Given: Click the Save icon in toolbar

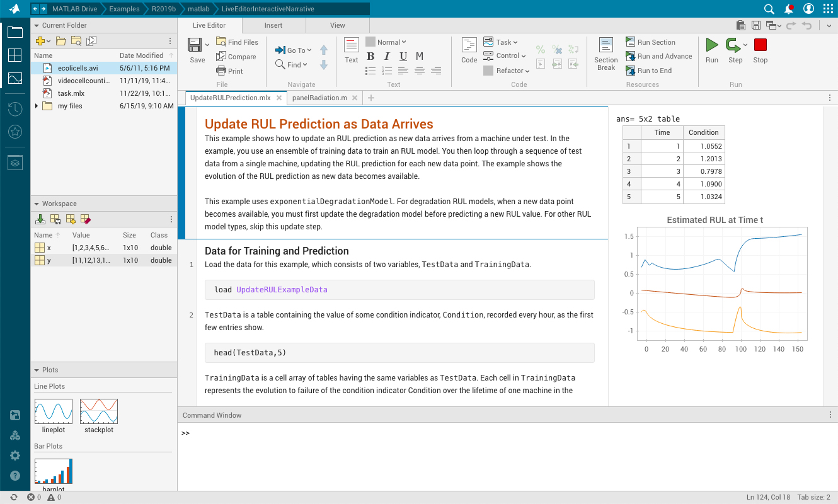Looking at the screenshot, I should point(195,45).
